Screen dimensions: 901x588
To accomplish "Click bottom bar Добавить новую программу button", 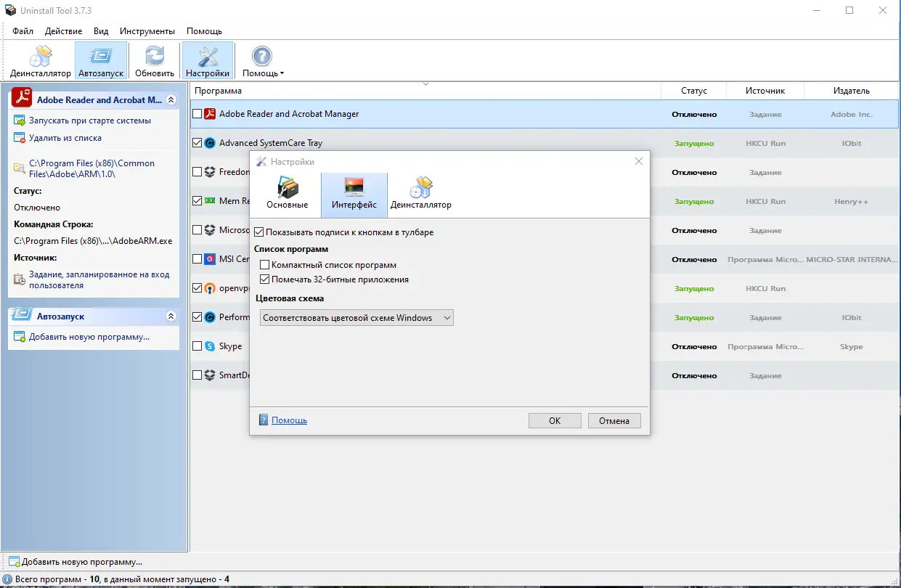I will 76,561.
